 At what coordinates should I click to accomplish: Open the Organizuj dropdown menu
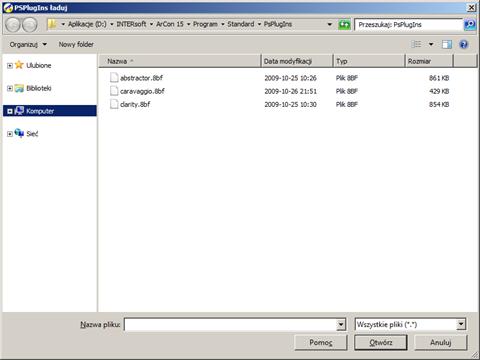pos(28,44)
